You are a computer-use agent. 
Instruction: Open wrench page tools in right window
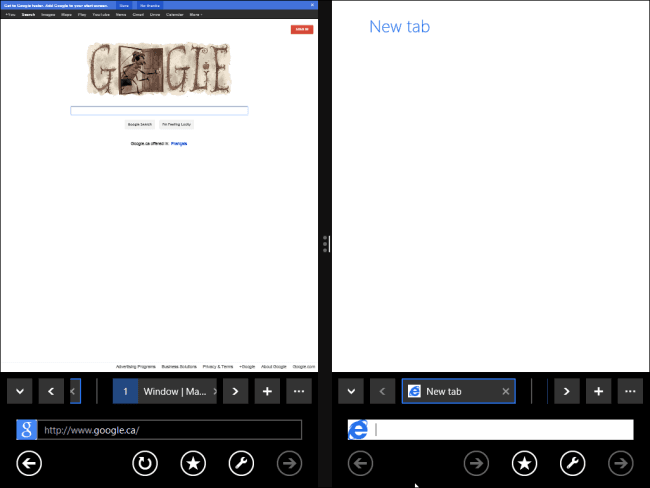pyautogui.click(x=572, y=463)
